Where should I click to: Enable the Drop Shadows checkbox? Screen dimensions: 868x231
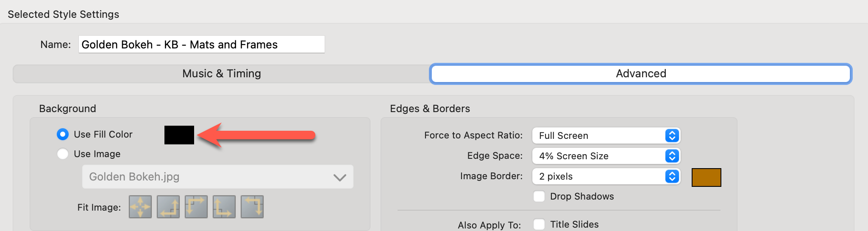click(x=539, y=196)
